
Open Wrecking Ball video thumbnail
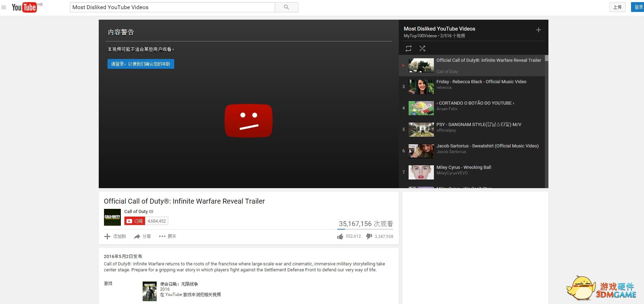tap(421, 172)
